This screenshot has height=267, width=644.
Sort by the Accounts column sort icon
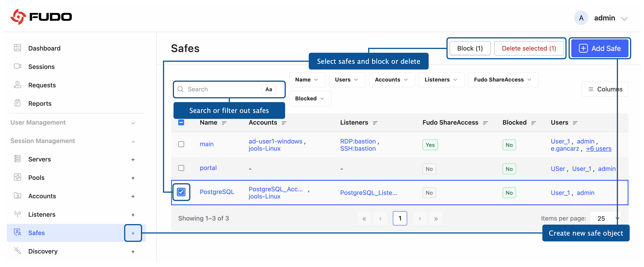(x=284, y=123)
